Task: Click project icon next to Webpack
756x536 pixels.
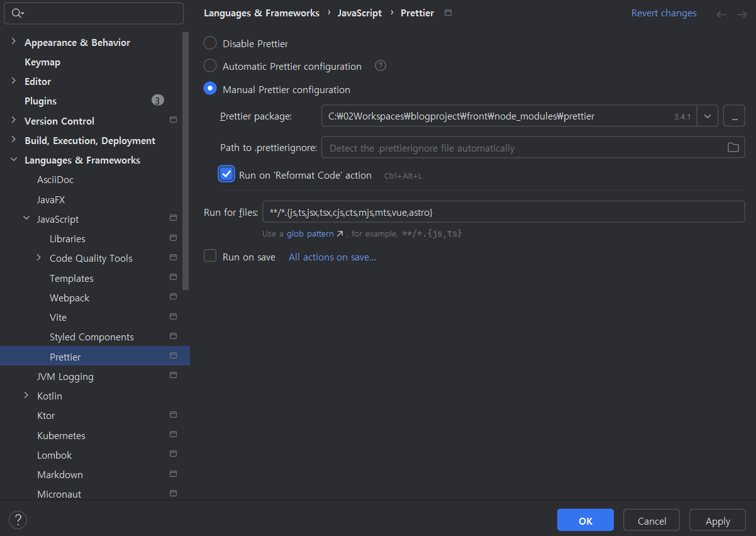Action: point(174,297)
